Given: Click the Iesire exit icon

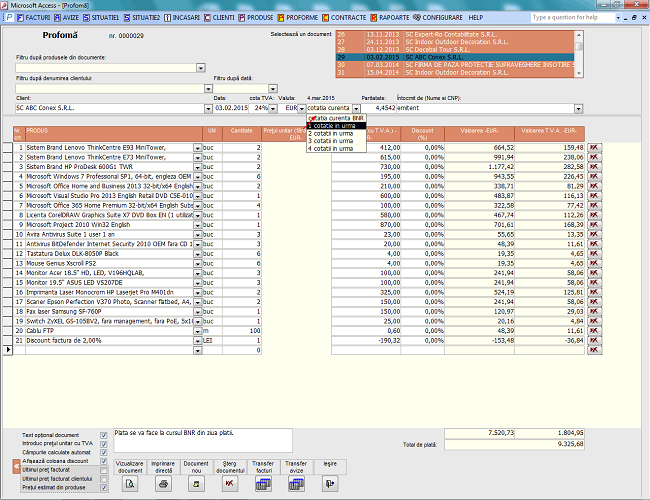Looking at the screenshot, I should click(x=330, y=483).
